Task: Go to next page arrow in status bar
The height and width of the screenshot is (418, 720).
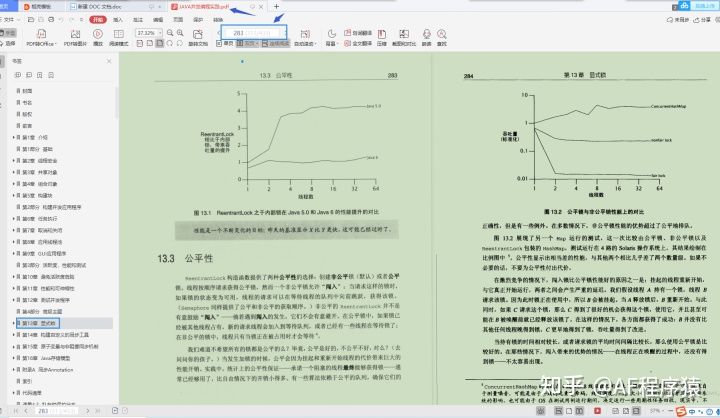Action: tap(88, 411)
